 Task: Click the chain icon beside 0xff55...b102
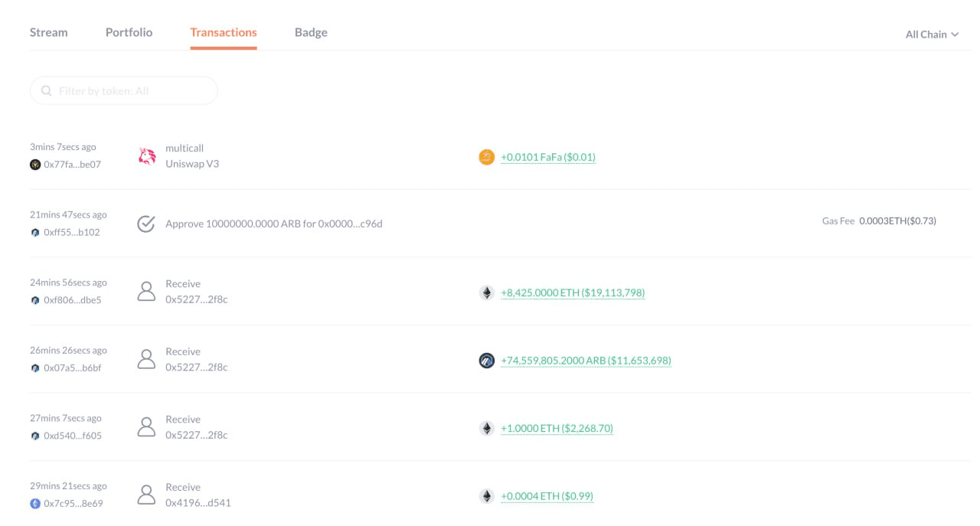35,233
